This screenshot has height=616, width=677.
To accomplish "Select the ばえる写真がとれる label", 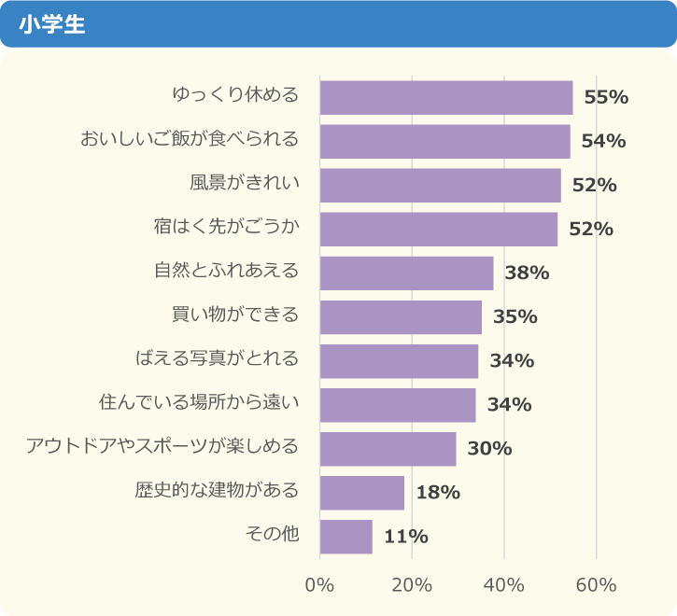I will 218,359.
